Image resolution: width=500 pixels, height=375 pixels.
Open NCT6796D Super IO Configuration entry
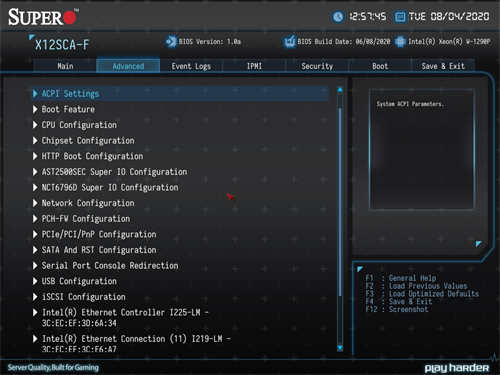(x=180, y=187)
